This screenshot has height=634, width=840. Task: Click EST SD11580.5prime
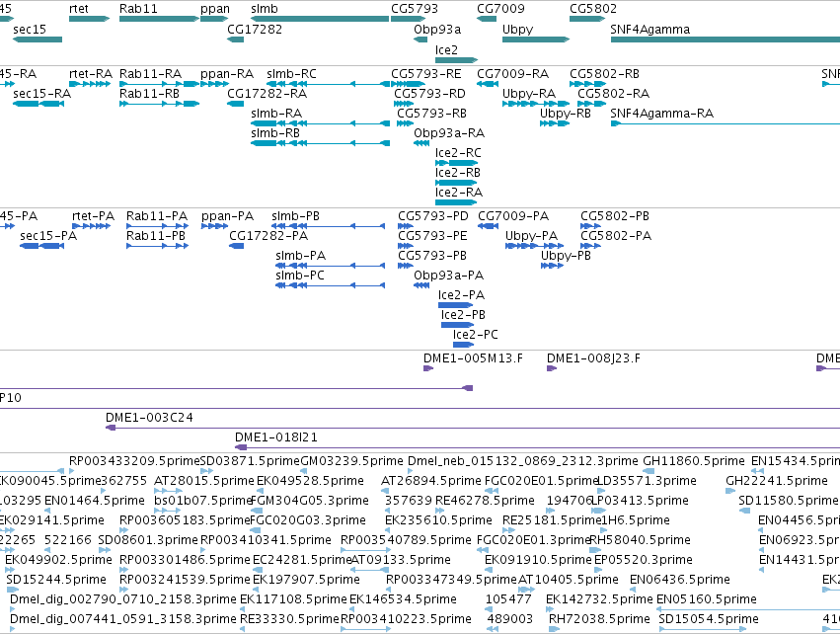(788, 501)
